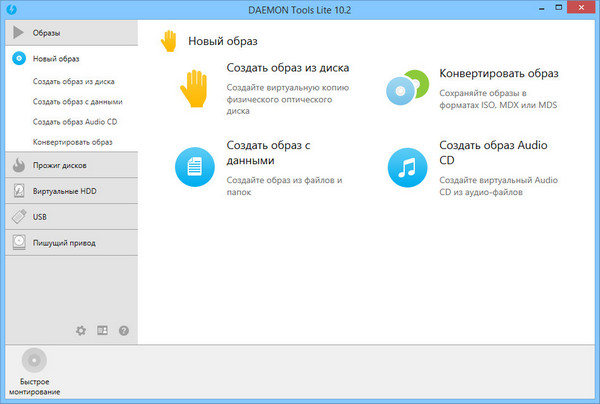Open the Образы section play icon
This screenshot has height=404, width=600.
(18, 33)
